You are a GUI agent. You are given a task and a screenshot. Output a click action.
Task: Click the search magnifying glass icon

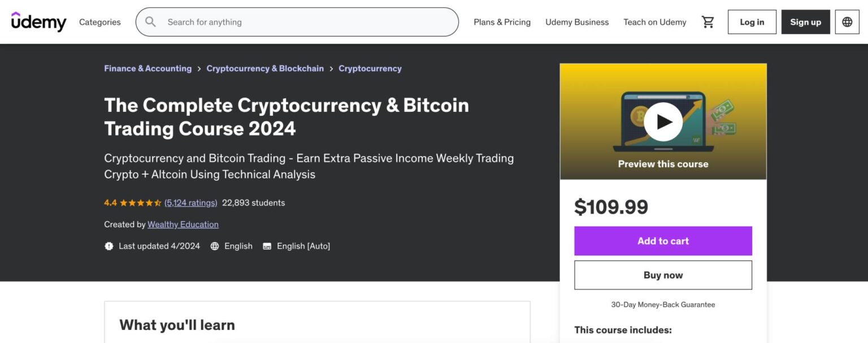150,21
